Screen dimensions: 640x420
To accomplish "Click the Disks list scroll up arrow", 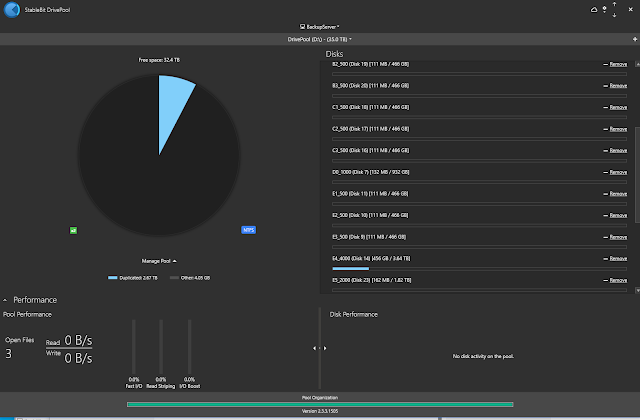I will pyautogui.click(x=637, y=64).
